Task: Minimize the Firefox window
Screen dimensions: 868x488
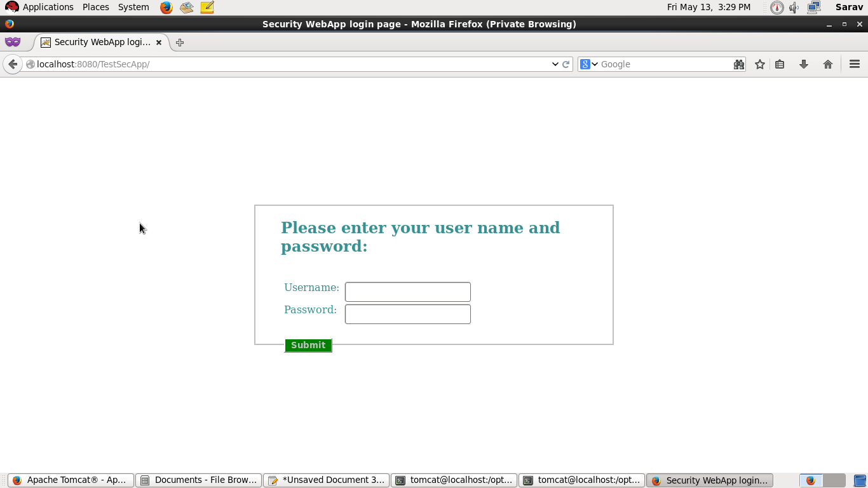Action: [829, 24]
